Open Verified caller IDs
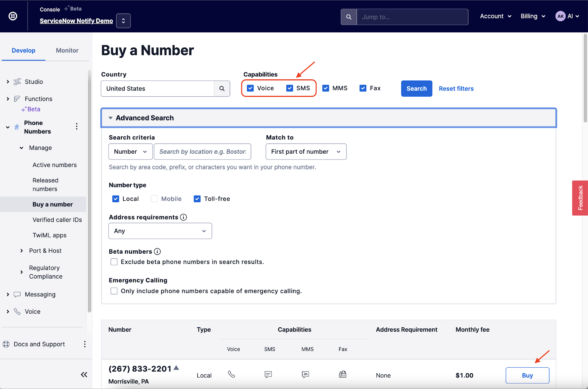 pyautogui.click(x=57, y=220)
